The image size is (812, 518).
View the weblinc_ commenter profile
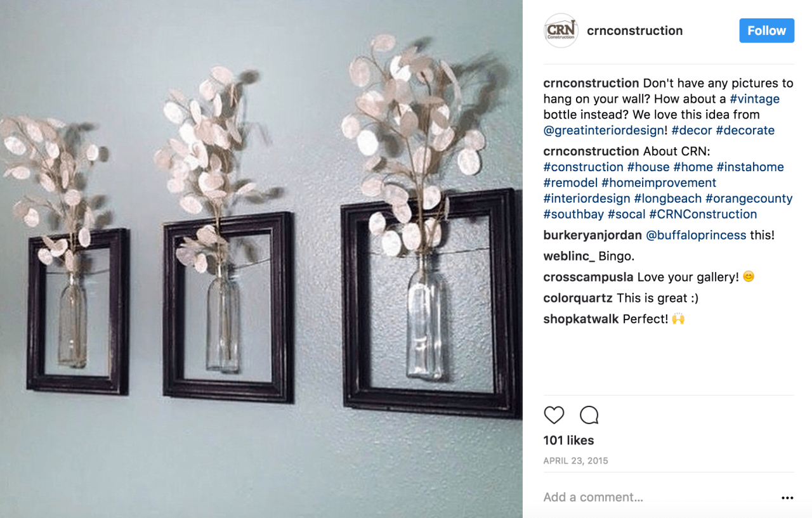569,256
